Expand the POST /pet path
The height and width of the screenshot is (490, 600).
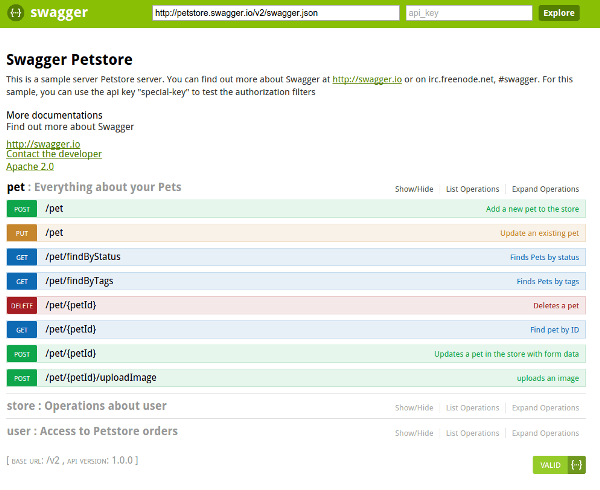(x=54, y=208)
